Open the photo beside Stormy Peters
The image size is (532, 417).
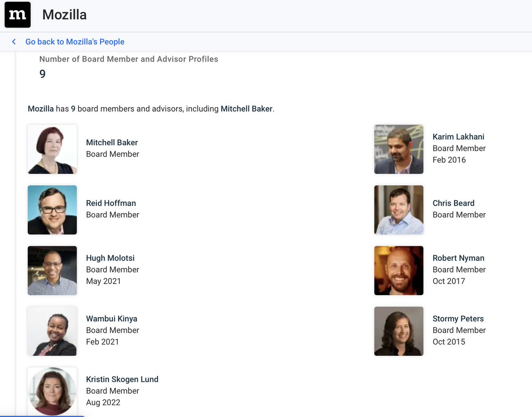[399, 331]
